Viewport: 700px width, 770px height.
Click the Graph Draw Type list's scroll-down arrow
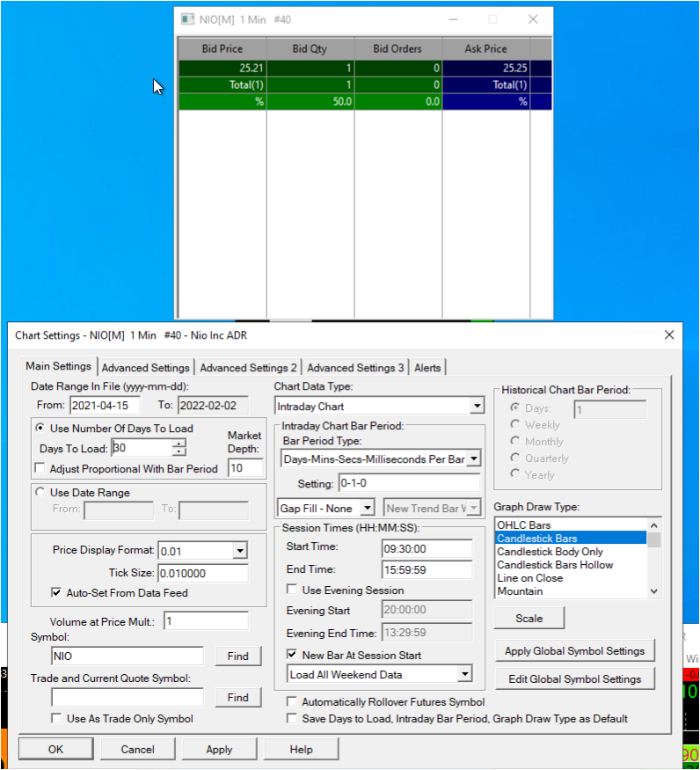point(654,591)
